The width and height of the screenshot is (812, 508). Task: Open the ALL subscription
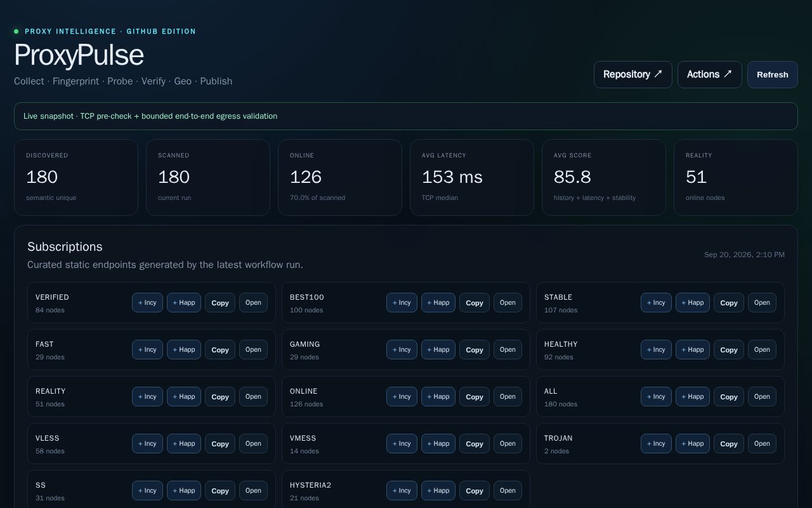pos(762,397)
